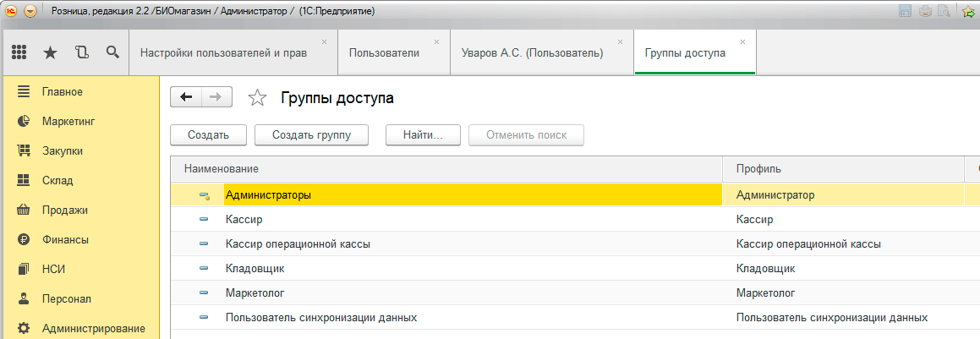Add Группы доступа page to favorites star
Image resolution: width=980 pixels, height=339 pixels.
pyautogui.click(x=257, y=99)
